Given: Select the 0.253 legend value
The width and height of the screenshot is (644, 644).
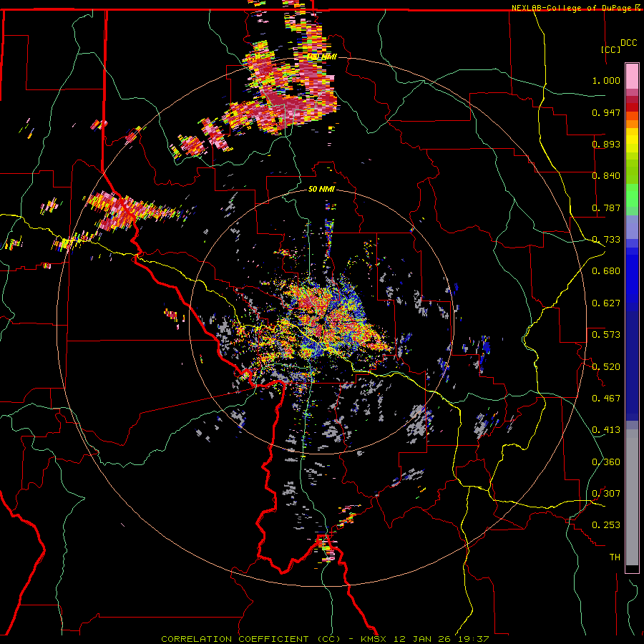Looking at the screenshot, I should click(x=606, y=525).
